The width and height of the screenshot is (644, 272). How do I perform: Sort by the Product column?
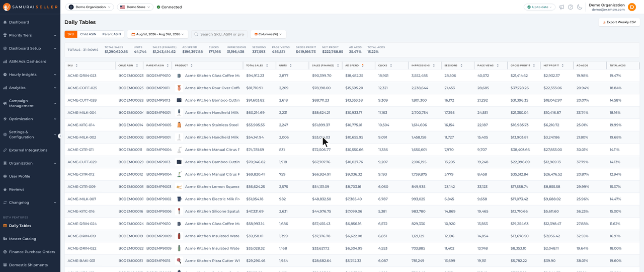[192, 65]
